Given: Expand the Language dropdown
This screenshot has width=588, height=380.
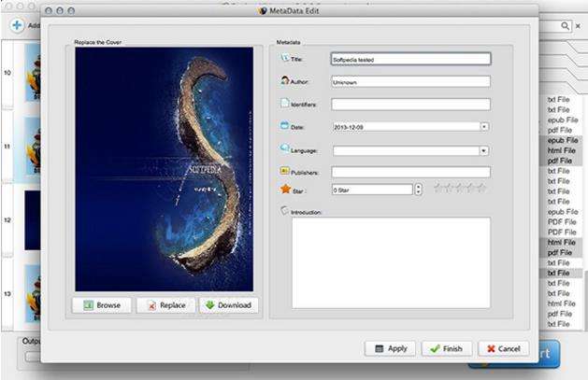Looking at the screenshot, I should [483, 150].
